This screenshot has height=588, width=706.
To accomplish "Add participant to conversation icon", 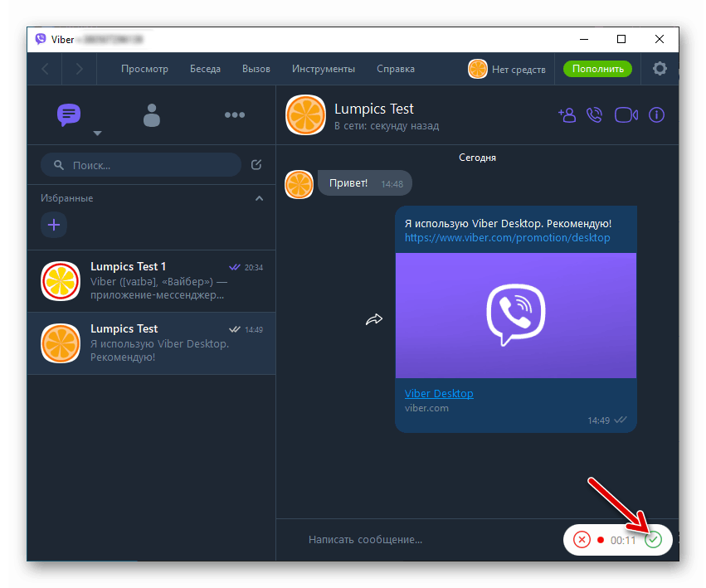I will coord(567,114).
